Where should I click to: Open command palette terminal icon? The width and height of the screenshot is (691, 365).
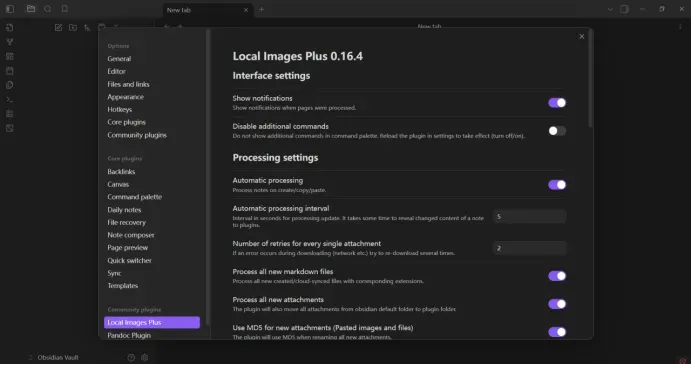(10, 100)
